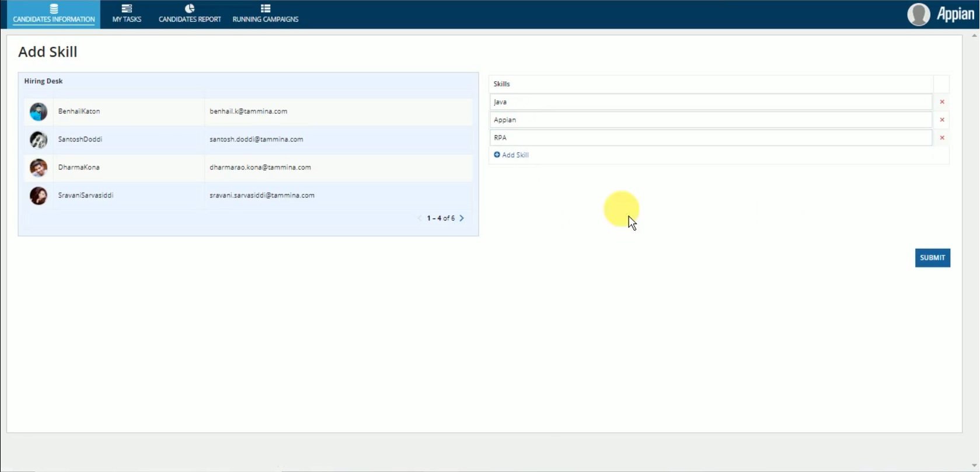
Task: Click the Add Skill page title
Action: [x=48, y=52]
